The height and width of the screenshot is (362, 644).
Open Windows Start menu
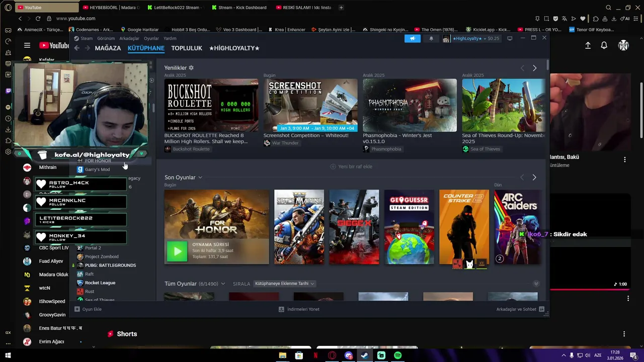point(8,355)
